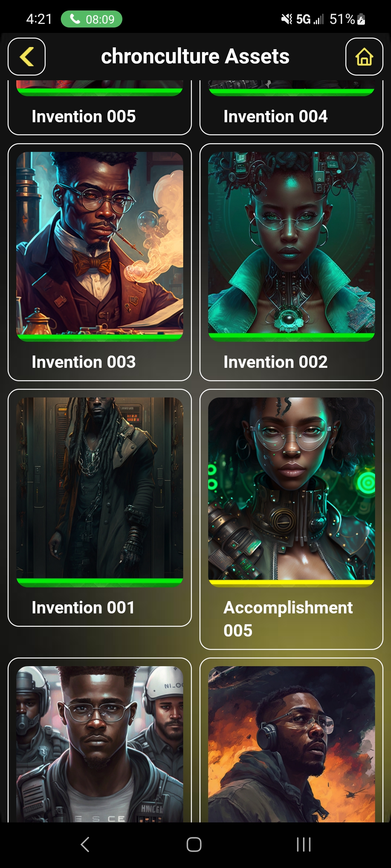391x868 pixels.
Task: Select the Invention 005 card label
Action: click(84, 116)
